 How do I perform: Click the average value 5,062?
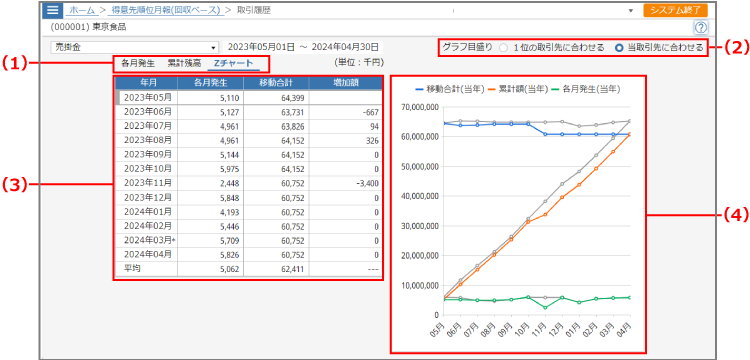(229, 269)
